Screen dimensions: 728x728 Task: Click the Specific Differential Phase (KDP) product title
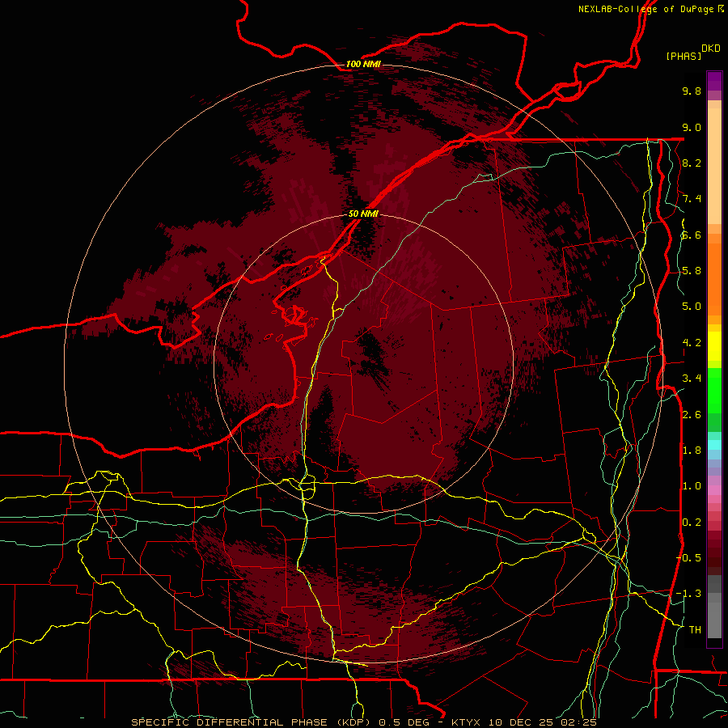[x=252, y=722]
